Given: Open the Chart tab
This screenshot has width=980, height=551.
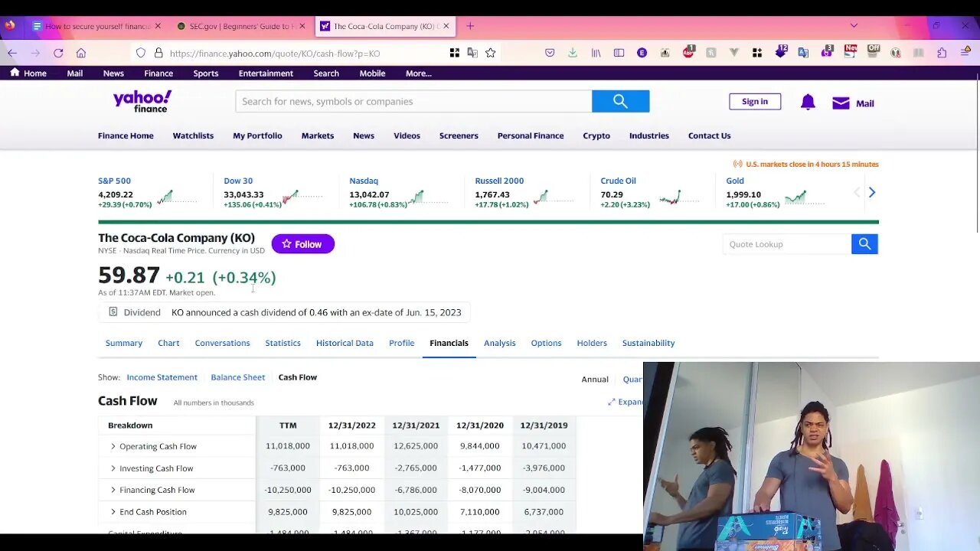Looking at the screenshot, I should [x=168, y=343].
